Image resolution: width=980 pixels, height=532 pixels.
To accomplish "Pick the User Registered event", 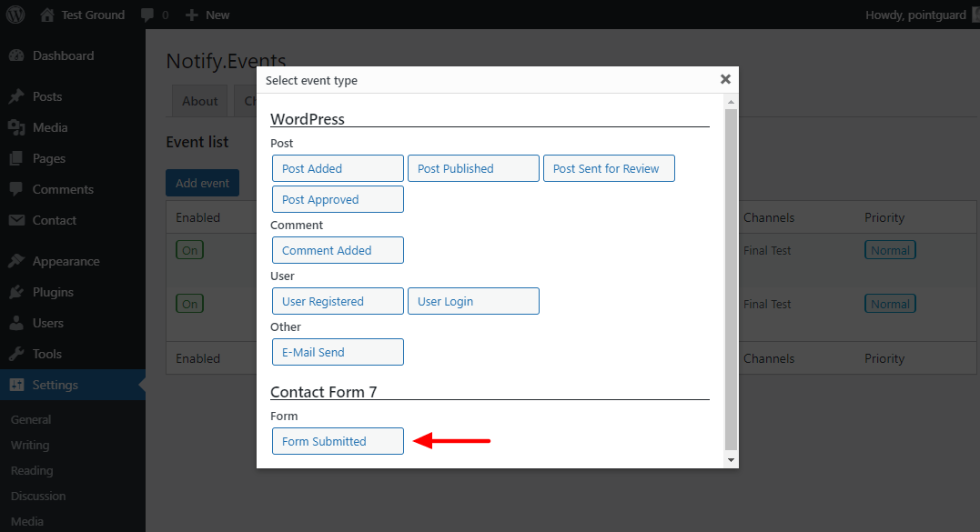I will pos(338,302).
